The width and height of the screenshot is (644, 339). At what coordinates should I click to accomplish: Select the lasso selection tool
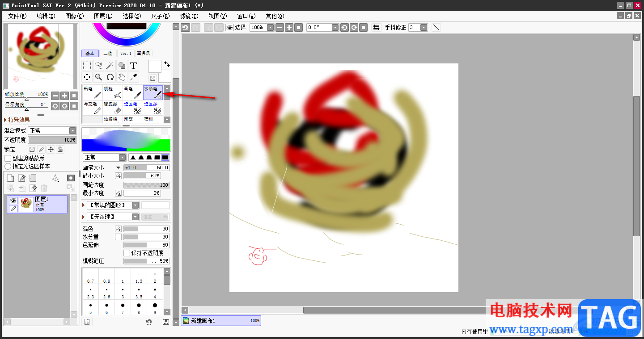99,66
